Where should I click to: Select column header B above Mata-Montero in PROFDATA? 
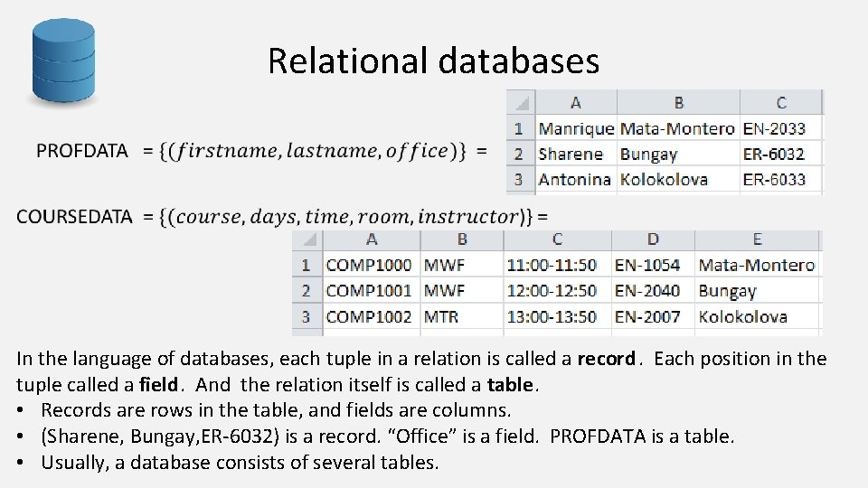coord(679,103)
